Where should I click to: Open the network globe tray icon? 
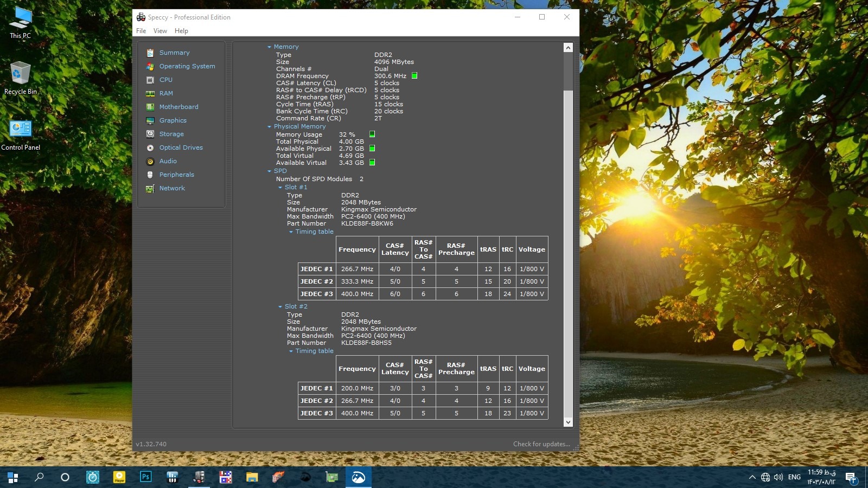[765, 477]
